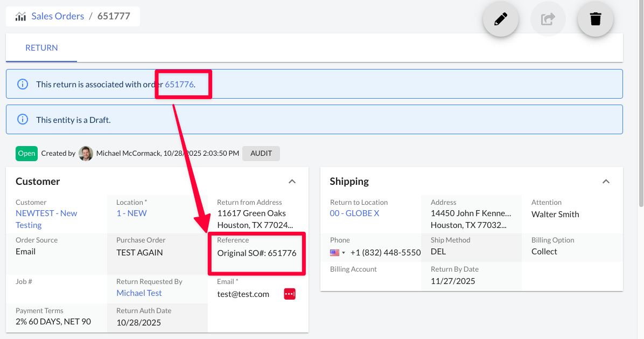Click the Shipping panel heading

click(349, 181)
